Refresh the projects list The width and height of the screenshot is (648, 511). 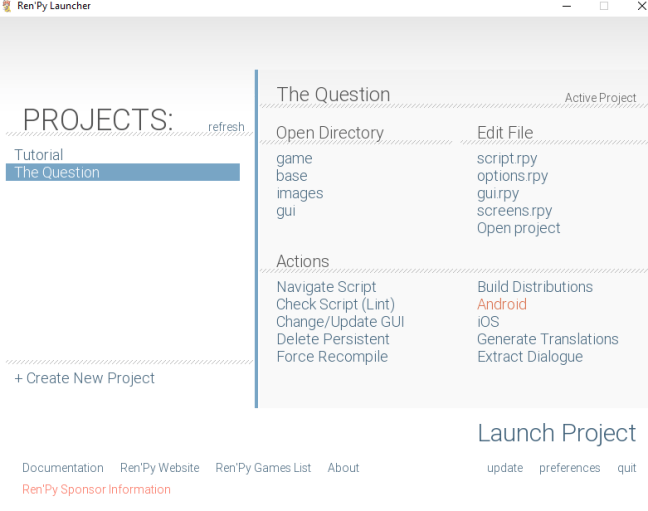[226, 127]
